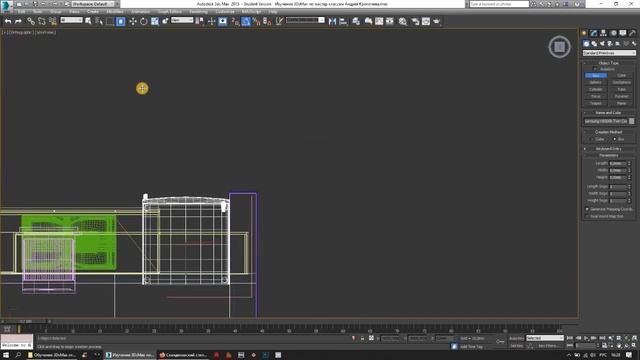
Task: Switch to the browser window in taskbar
Action: point(183,355)
